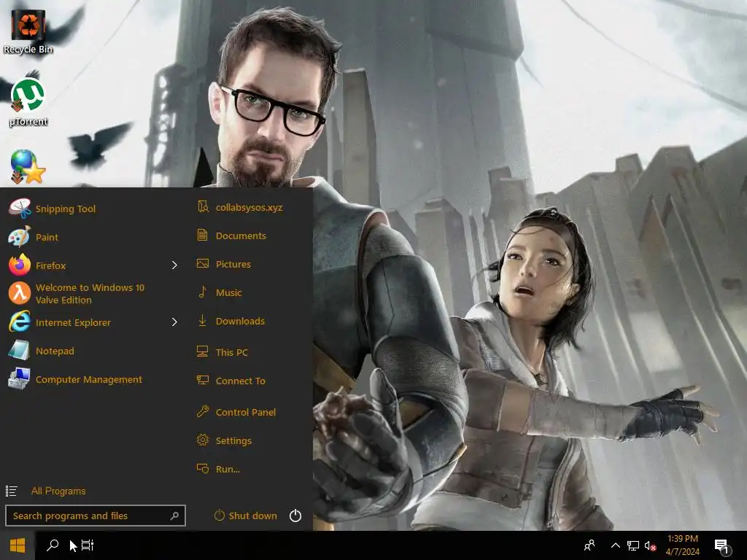Open the Recycle Bin desktop icon
This screenshot has height=560, width=747.
tap(28, 31)
